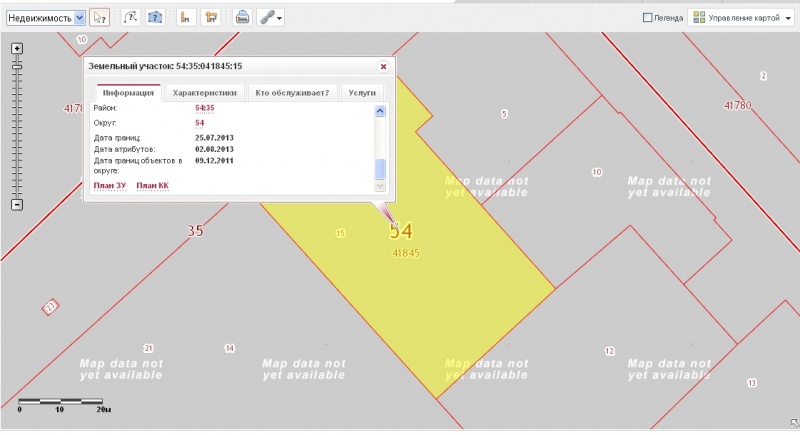Print the map with printer icon
Viewport: 800px width, 435px height.
pyautogui.click(x=242, y=17)
